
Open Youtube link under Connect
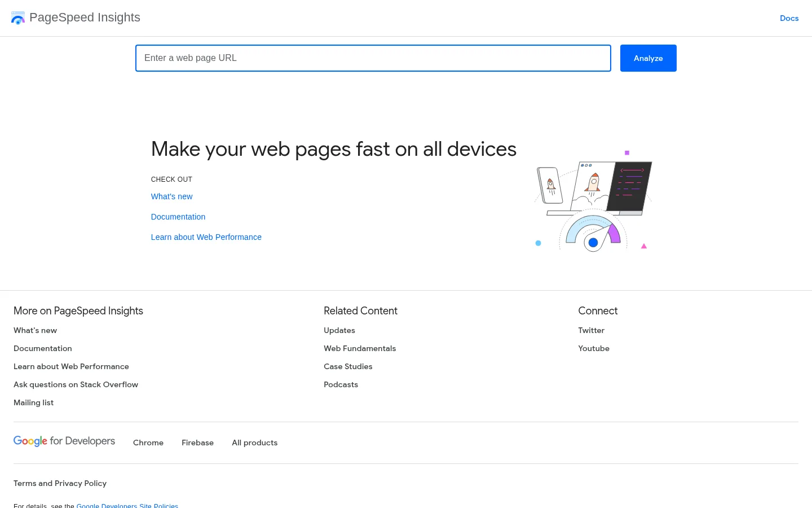coord(594,348)
